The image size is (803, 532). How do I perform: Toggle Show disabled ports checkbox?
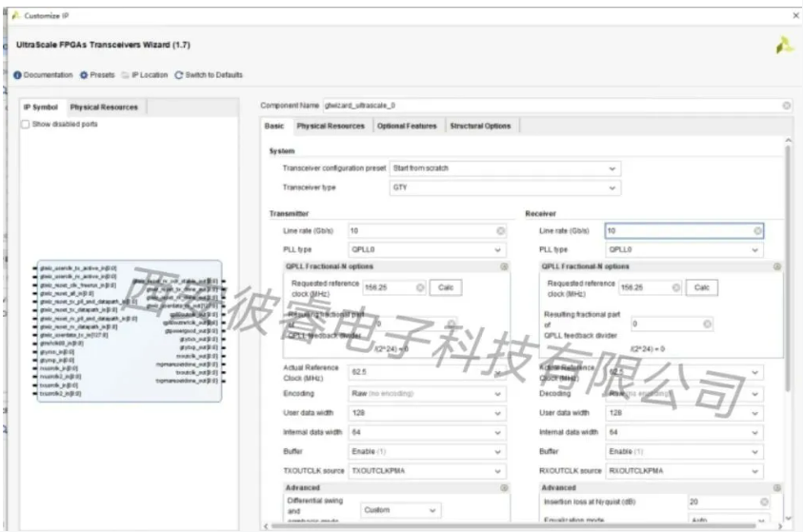coord(25,125)
